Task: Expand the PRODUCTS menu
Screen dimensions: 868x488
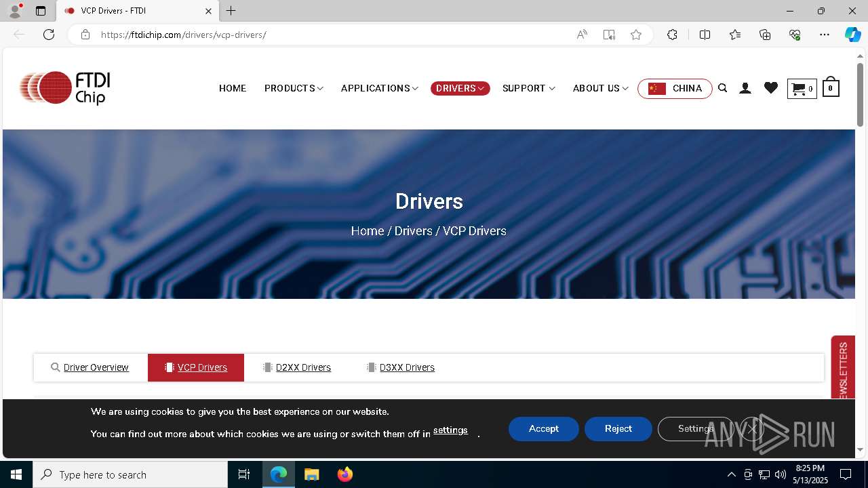Action: [x=294, y=88]
